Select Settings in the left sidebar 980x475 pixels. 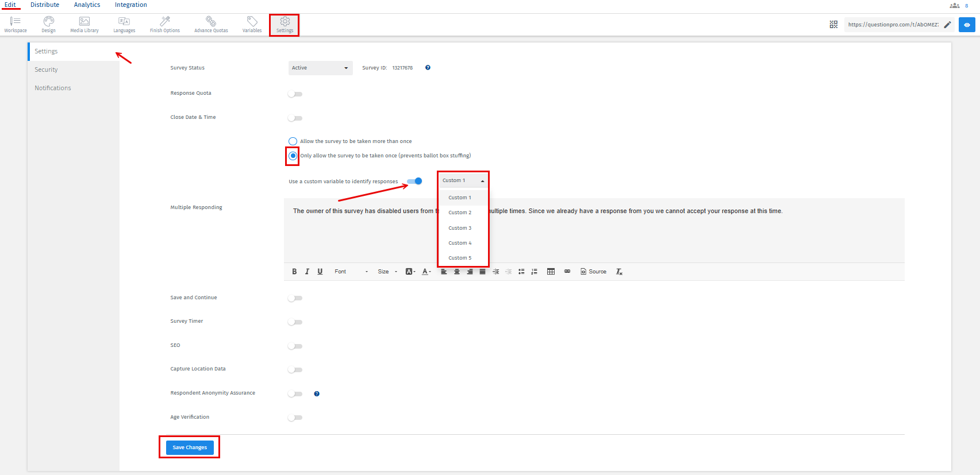[x=74, y=51]
